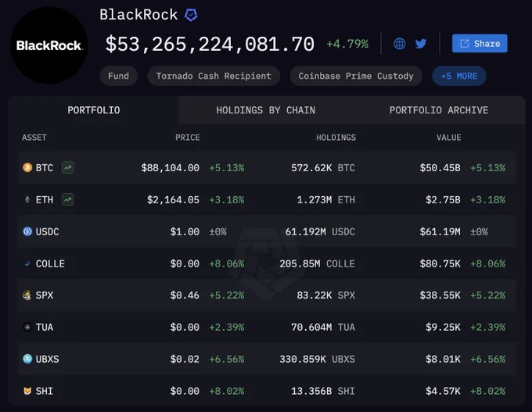This screenshot has width=532, height=412.
Task: Select the COLLE asset name
Action: [50, 263]
